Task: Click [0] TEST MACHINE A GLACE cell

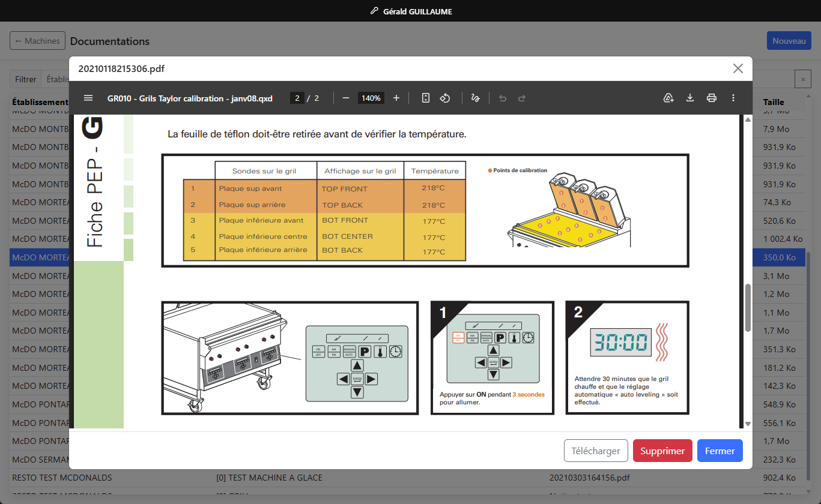Action: pyautogui.click(x=269, y=478)
